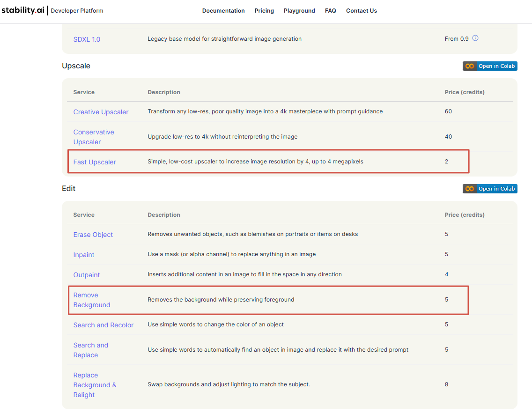532x413 pixels.
Task: Choose the Remove Background link
Action: (x=91, y=300)
